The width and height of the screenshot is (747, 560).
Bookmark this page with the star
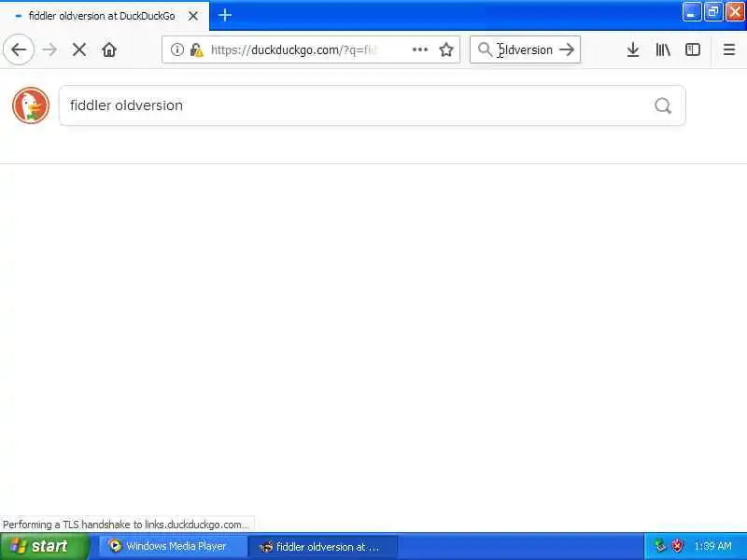click(x=446, y=49)
